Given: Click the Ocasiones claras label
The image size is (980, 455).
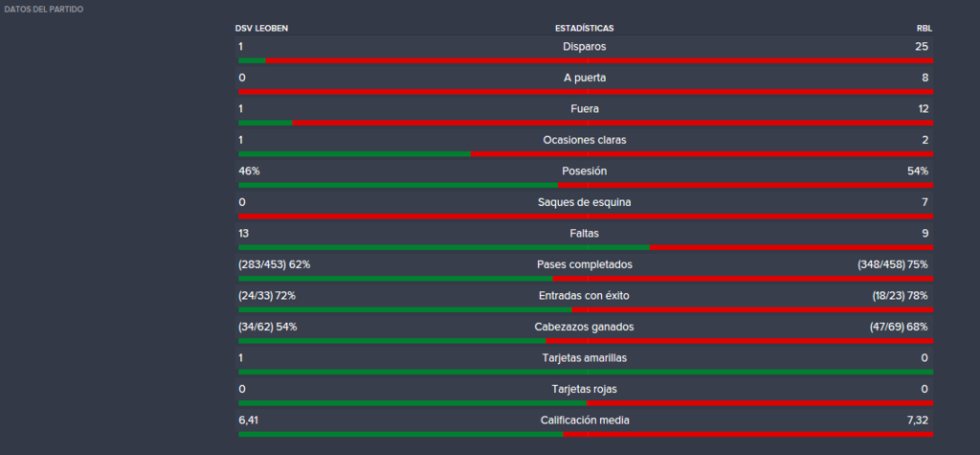Looking at the screenshot, I should [585, 140].
